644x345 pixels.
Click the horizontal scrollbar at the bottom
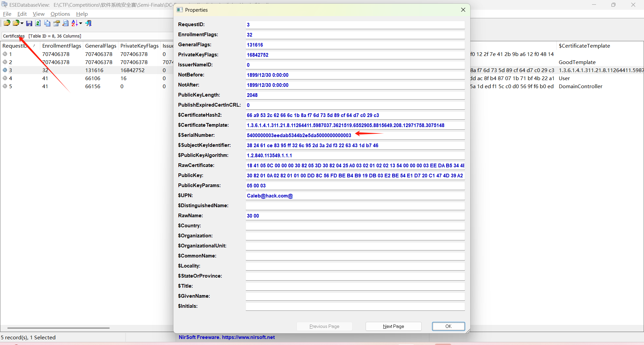[58, 328]
